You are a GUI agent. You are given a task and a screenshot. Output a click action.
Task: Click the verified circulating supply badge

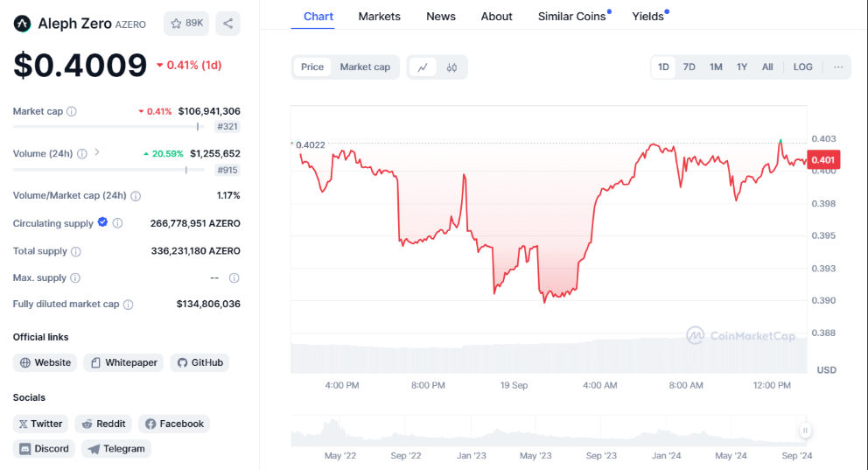tap(102, 222)
